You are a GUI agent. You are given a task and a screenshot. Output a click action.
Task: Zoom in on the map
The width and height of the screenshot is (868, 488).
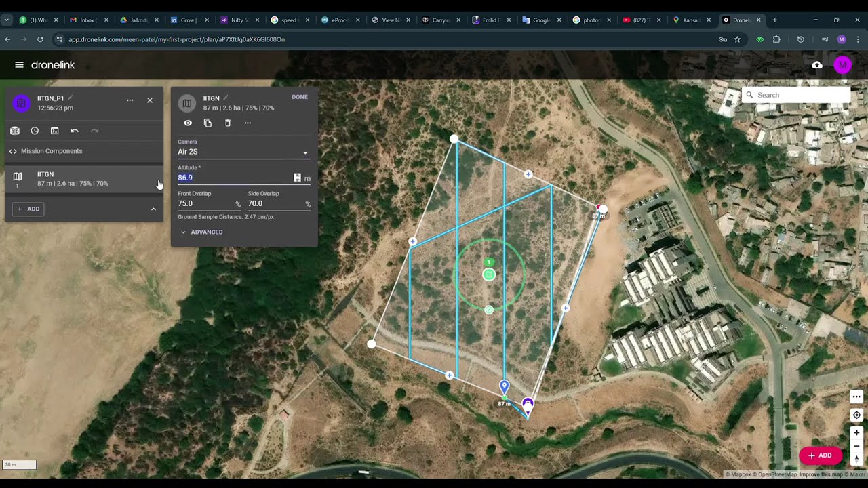[x=856, y=432]
